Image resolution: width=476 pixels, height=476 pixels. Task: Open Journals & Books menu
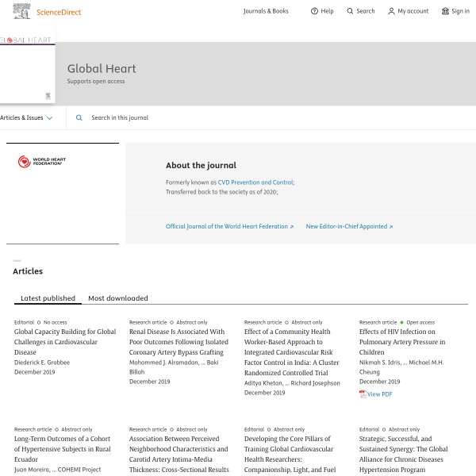point(266,11)
